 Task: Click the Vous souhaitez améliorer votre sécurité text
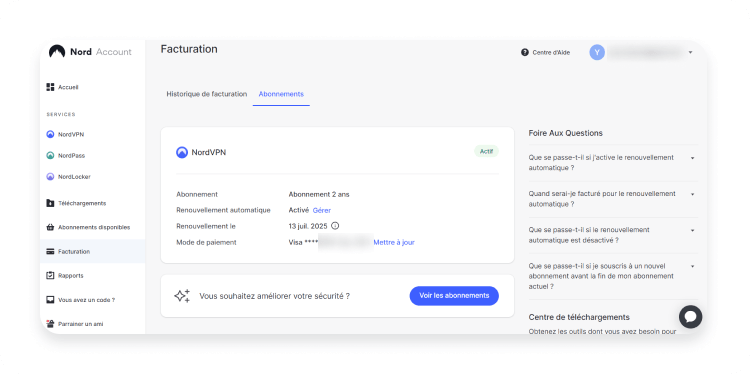tap(275, 296)
